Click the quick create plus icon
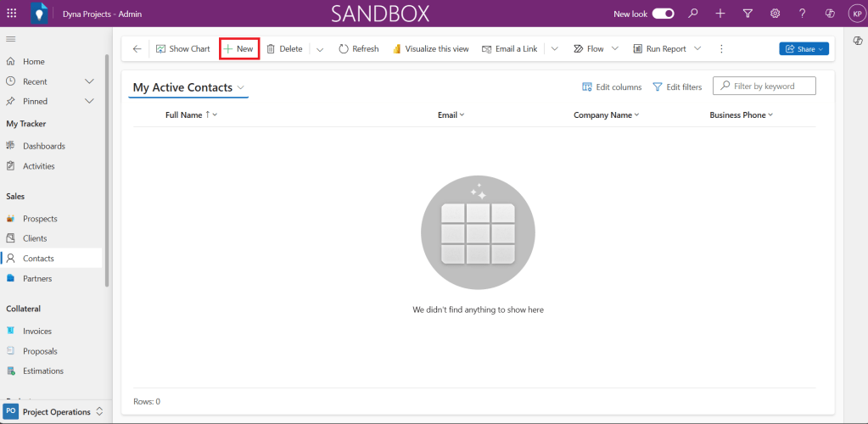The width and height of the screenshot is (868, 424). click(x=720, y=14)
